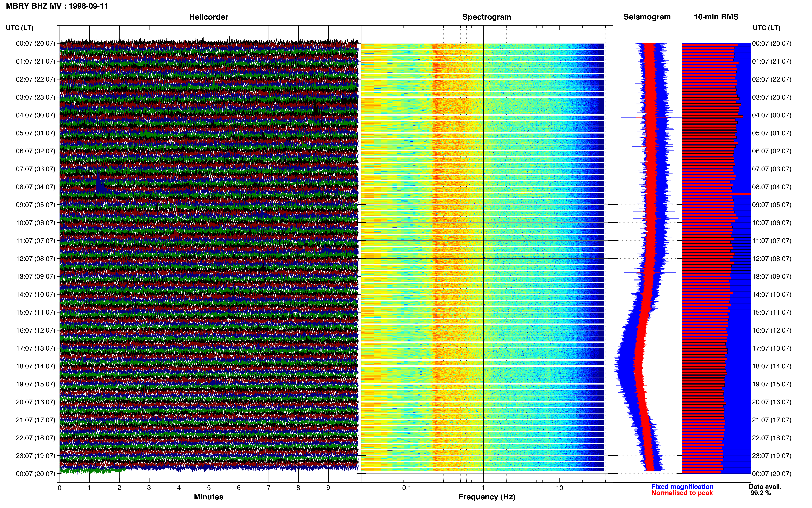Click the 'Data avail.' label

(x=765, y=486)
